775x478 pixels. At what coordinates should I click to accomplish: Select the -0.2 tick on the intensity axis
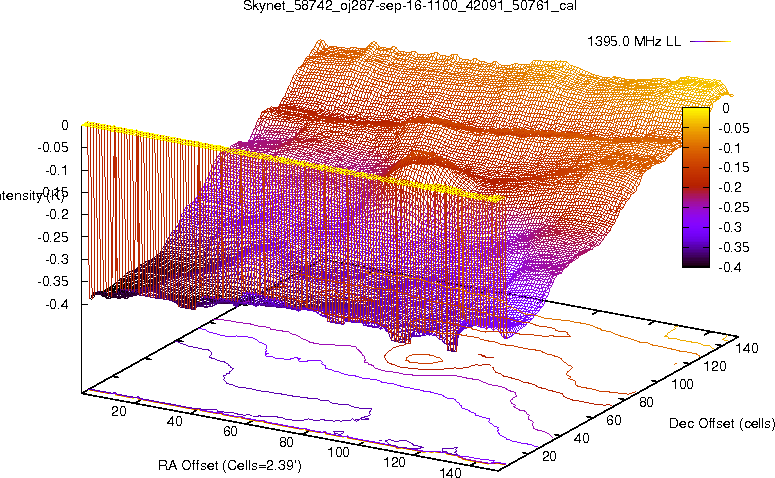(x=57, y=215)
